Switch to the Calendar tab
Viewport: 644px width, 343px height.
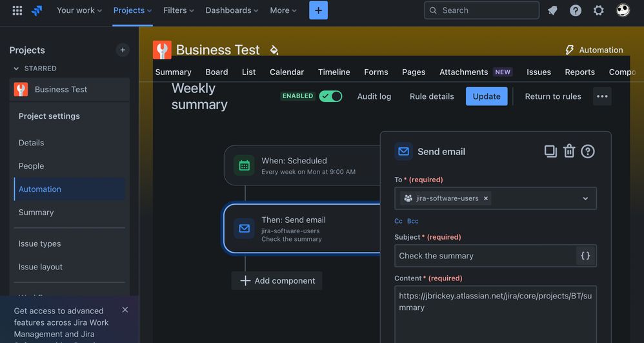point(287,72)
